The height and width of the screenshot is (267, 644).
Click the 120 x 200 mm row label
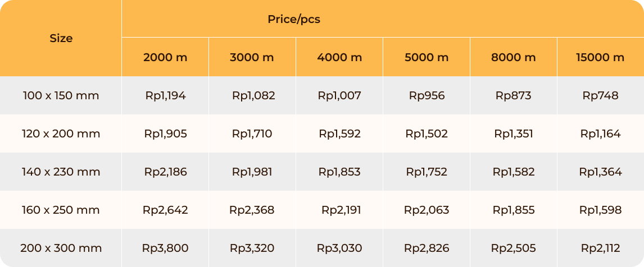(61, 133)
